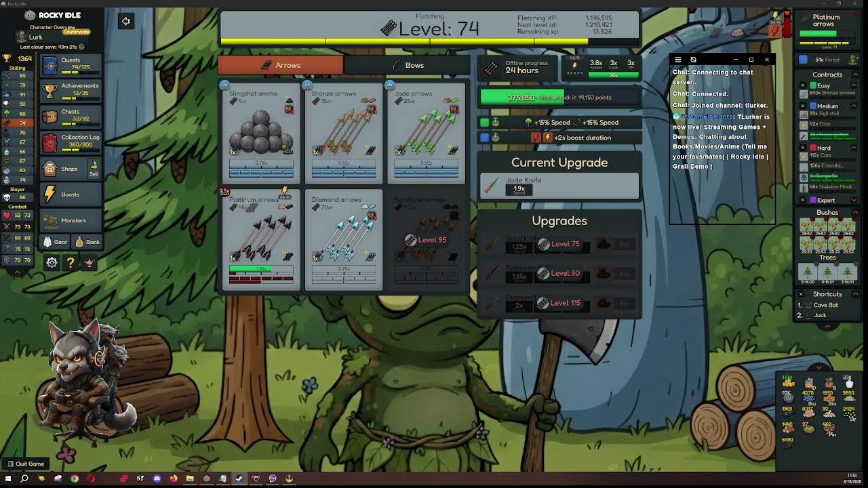Click the 54x Forest task row
This screenshot has height=488, width=868.
(x=828, y=60)
